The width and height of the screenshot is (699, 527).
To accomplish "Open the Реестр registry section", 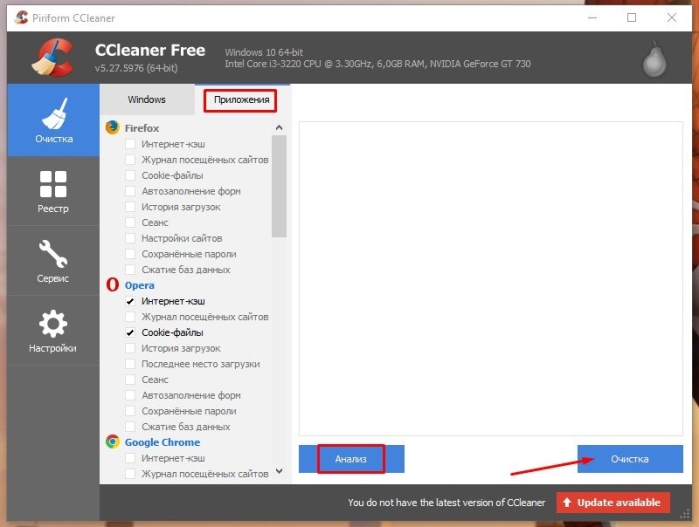I will pos(53,191).
